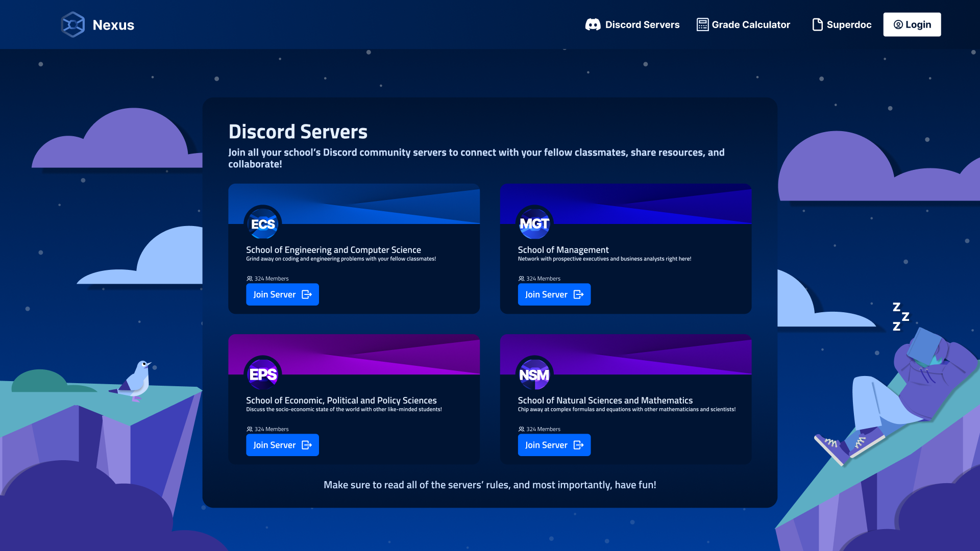980x551 pixels.
Task: Click members icon on Economic Policy card
Action: pos(250,429)
